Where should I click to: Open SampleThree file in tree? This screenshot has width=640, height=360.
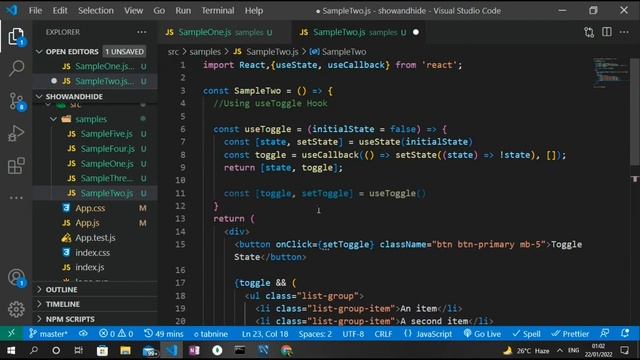pos(107,178)
